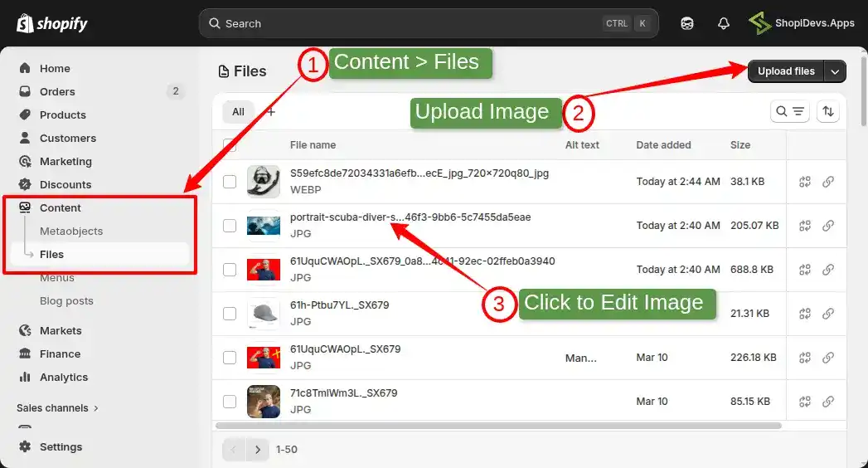868x468 pixels.
Task: Click references icon for 38.1 KB file
Action: pos(805,182)
